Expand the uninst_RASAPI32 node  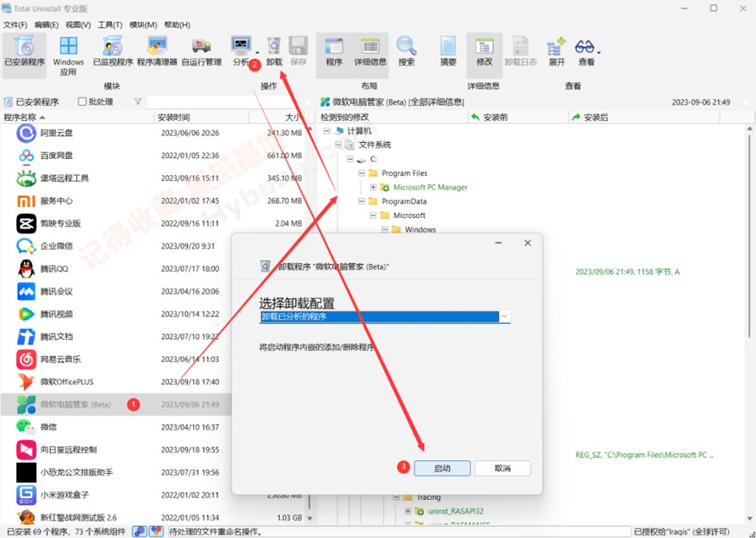pos(408,511)
